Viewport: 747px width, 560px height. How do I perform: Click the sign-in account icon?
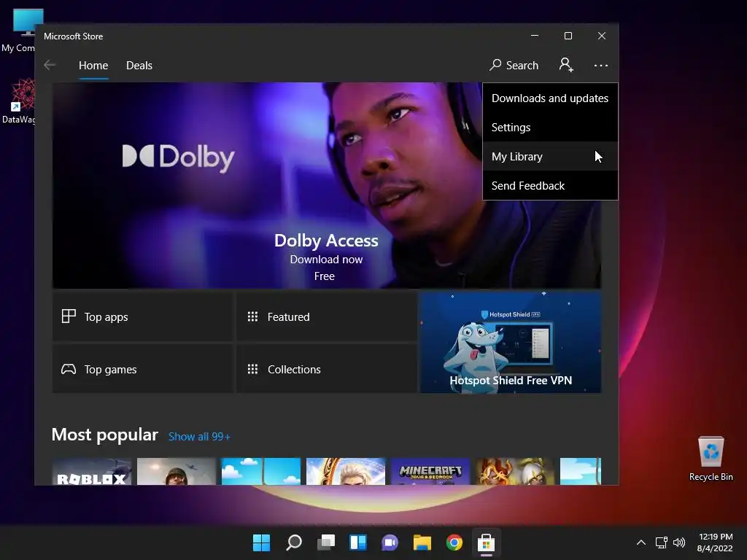click(566, 65)
